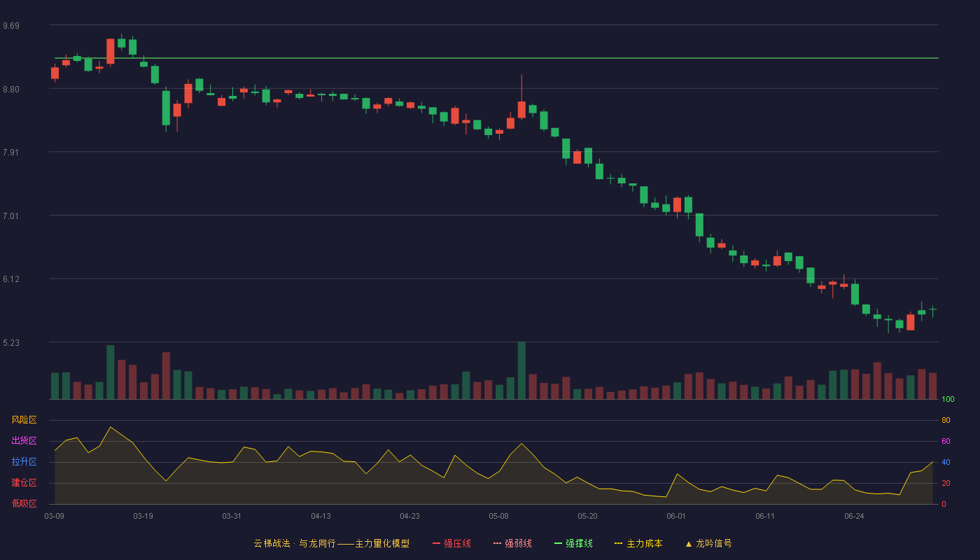Toggle the 强弱线 legend entry
Image resolution: width=980 pixels, height=560 pixels.
pos(512,543)
